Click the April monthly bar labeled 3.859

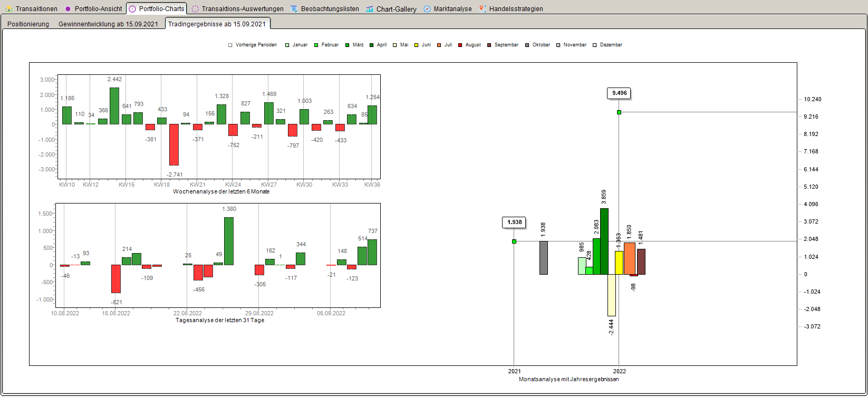coord(604,241)
